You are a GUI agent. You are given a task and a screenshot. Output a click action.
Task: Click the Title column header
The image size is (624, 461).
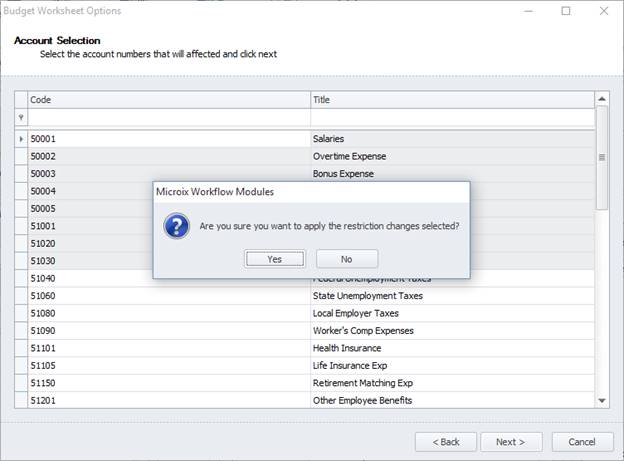[452, 100]
